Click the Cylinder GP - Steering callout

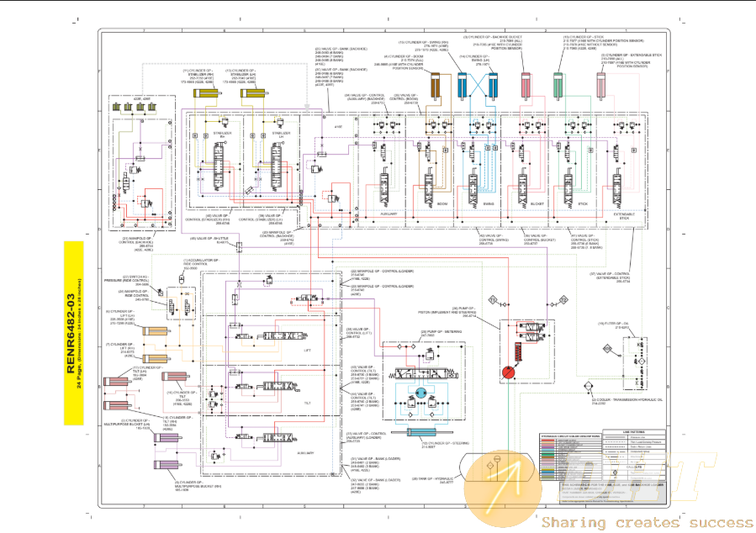pyautogui.click(x=445, y=445)
